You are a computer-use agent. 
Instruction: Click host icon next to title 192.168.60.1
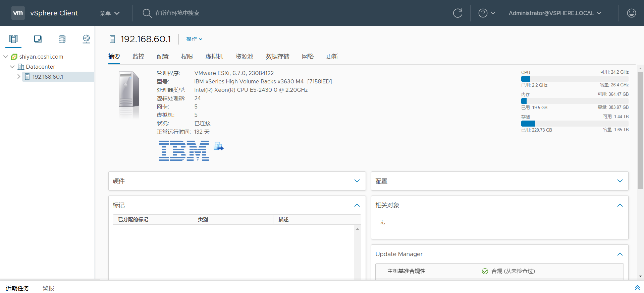coord(112,39)
